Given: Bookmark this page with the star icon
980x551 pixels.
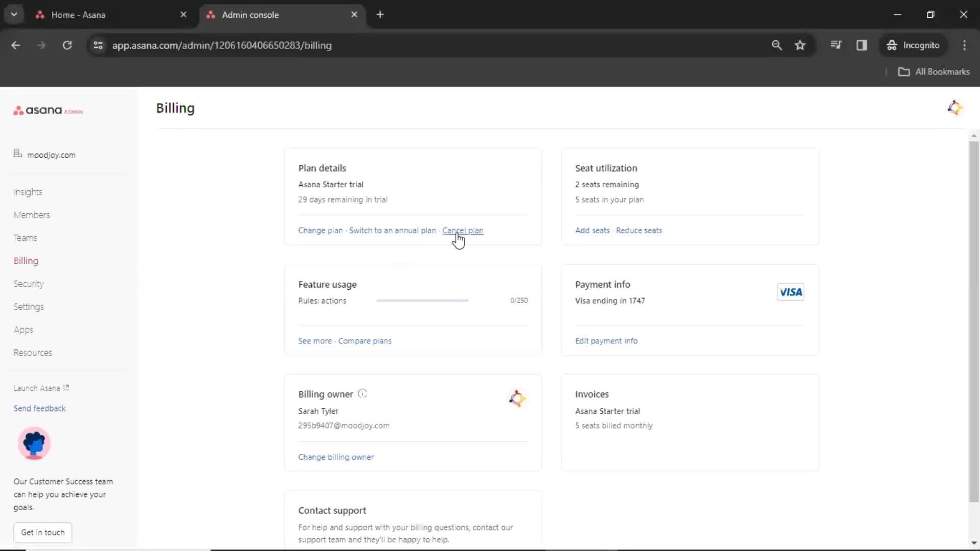Looking at the screenshot, I should (800, 45).
